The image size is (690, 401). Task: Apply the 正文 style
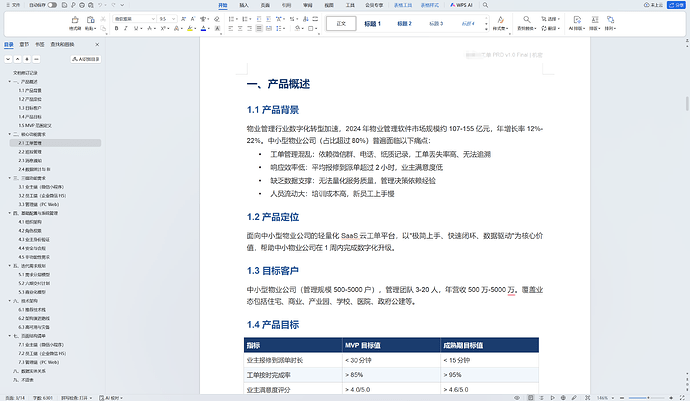click(x=341, y=23)
